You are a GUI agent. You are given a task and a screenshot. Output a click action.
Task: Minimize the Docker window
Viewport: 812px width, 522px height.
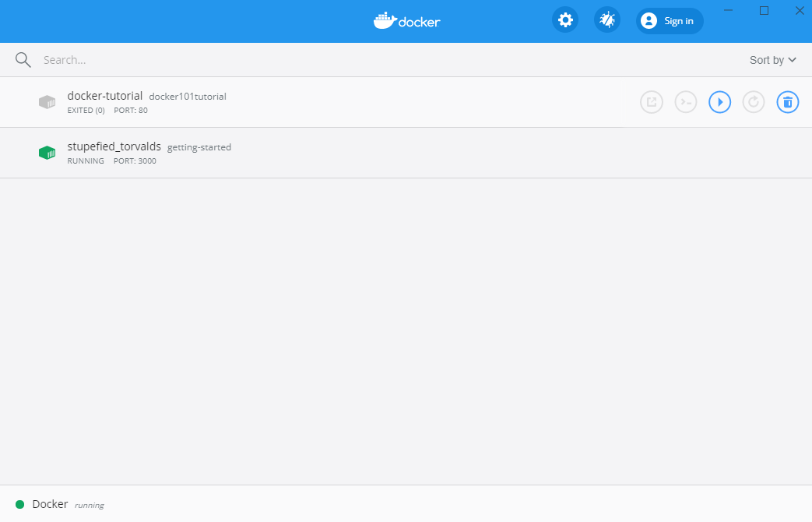tap(728, 10)
